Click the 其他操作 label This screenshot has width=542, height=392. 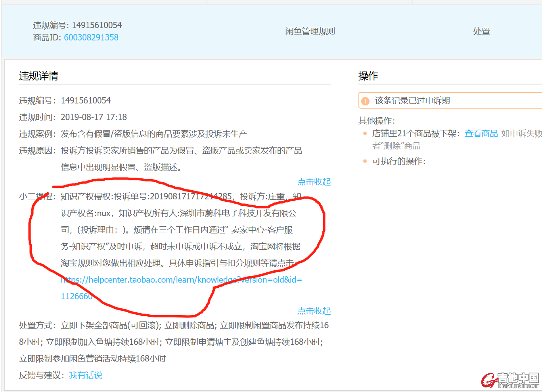377,121
